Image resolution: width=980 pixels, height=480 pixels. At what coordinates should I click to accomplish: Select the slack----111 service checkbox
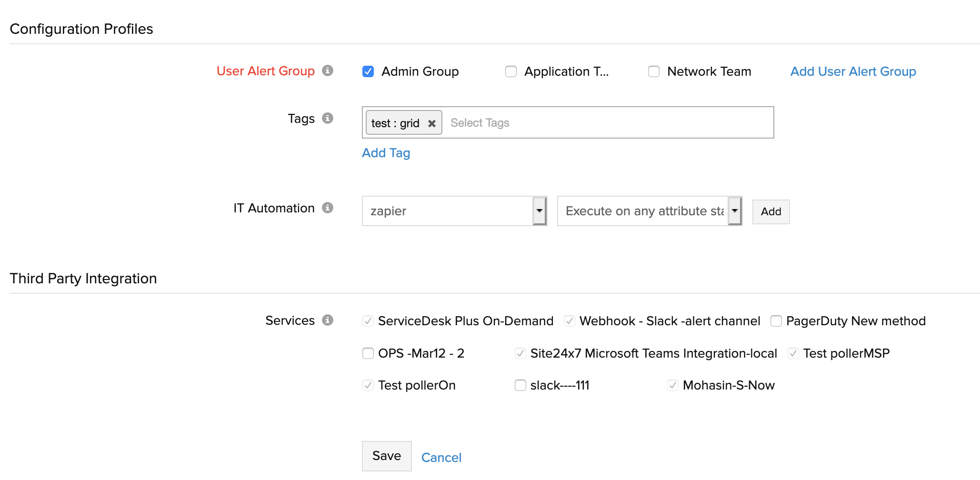[520, 385]
